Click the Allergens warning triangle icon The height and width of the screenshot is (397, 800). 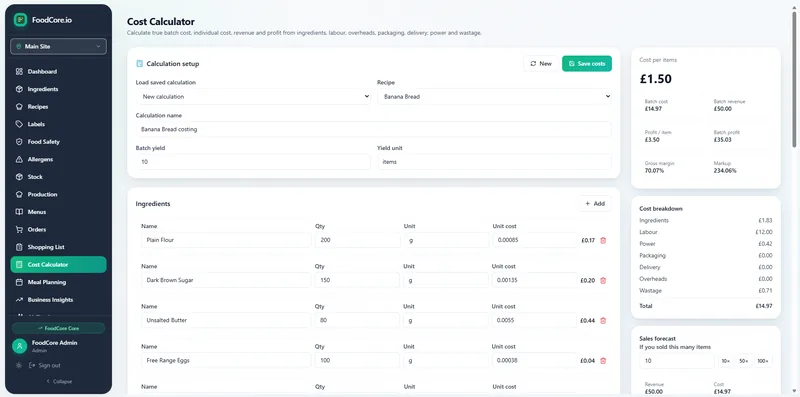pos(19,159)
